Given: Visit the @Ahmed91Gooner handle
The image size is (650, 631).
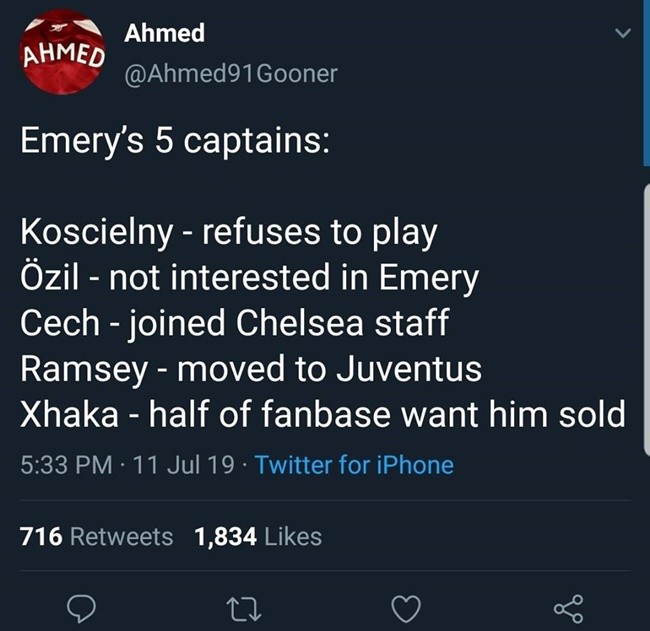Looking at the screenshot, I should click(x=231, y=74).
